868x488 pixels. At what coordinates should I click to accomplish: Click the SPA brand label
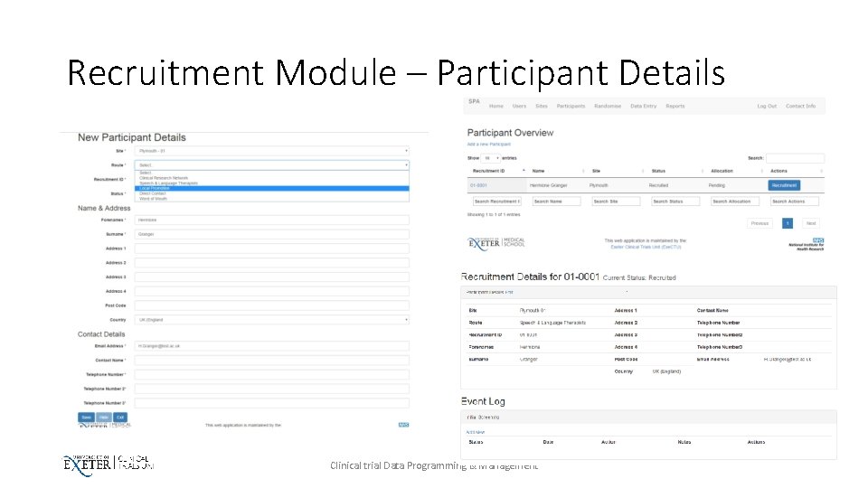(x=474, y=101)
